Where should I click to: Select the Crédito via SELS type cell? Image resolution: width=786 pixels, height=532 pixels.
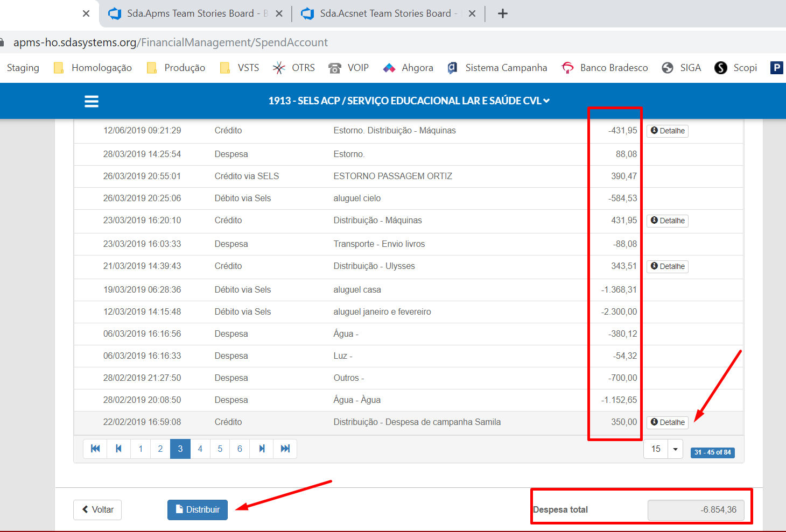pyautogui.click(x=247, y=176)
